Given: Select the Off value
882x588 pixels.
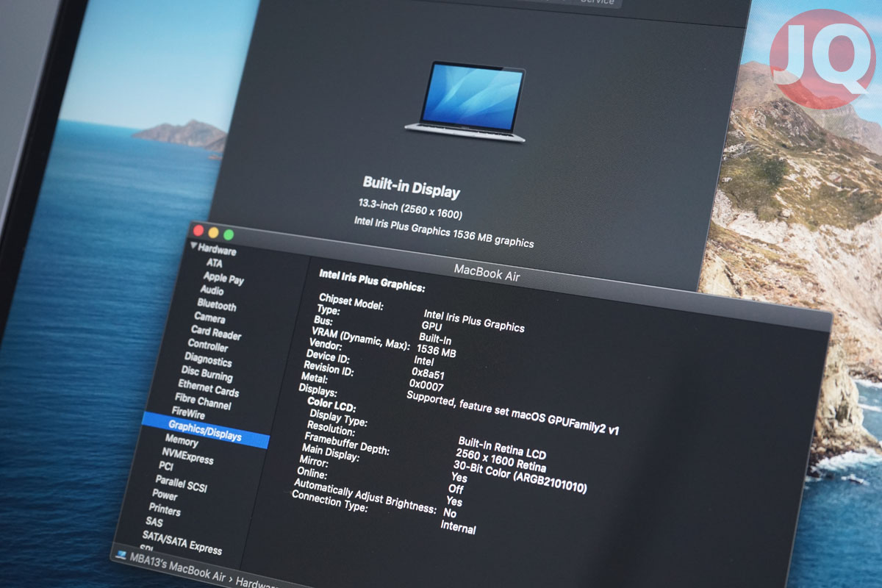Looking at the screenshot, I should [x=456, y=488].
